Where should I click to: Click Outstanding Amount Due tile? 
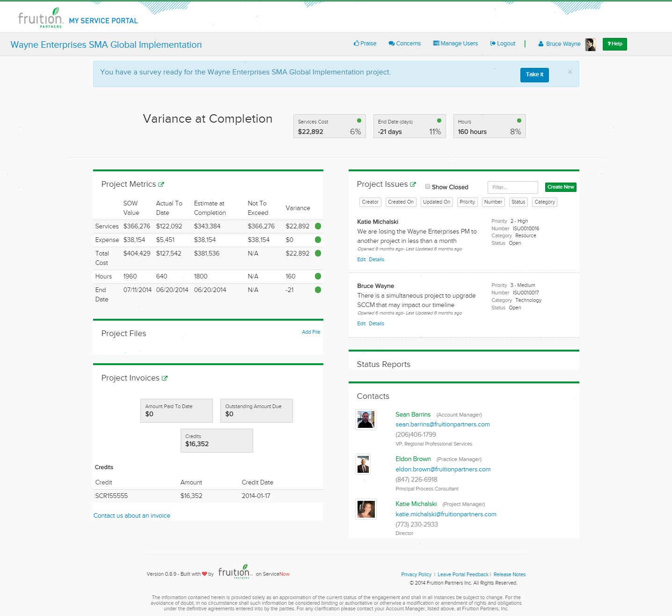pos(256,411)
